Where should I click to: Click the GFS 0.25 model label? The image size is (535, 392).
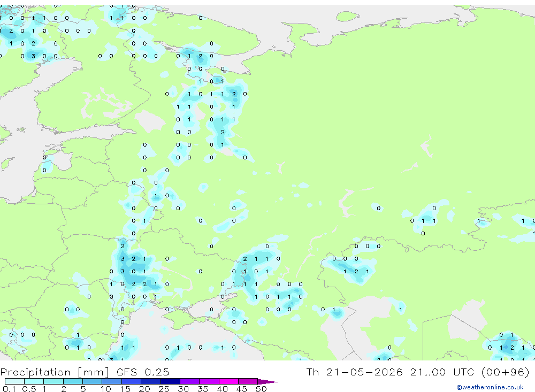(143, 372)
